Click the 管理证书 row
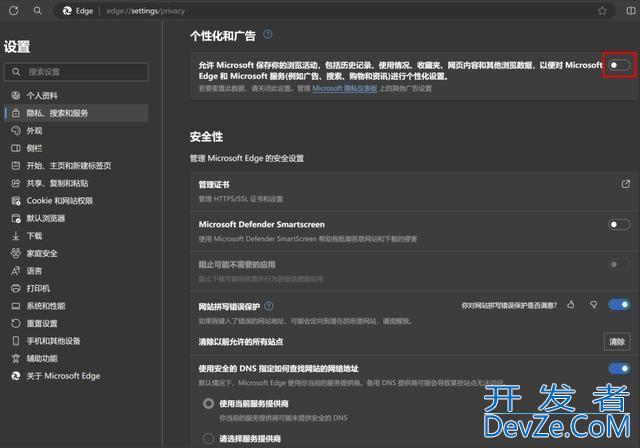640x448 pixels. click(414, 191)
